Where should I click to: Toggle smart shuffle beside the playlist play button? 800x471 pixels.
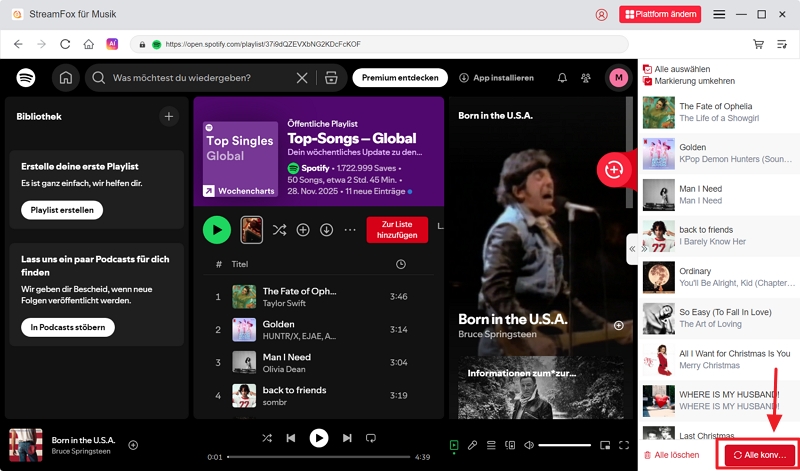click(x=279, y=230)
